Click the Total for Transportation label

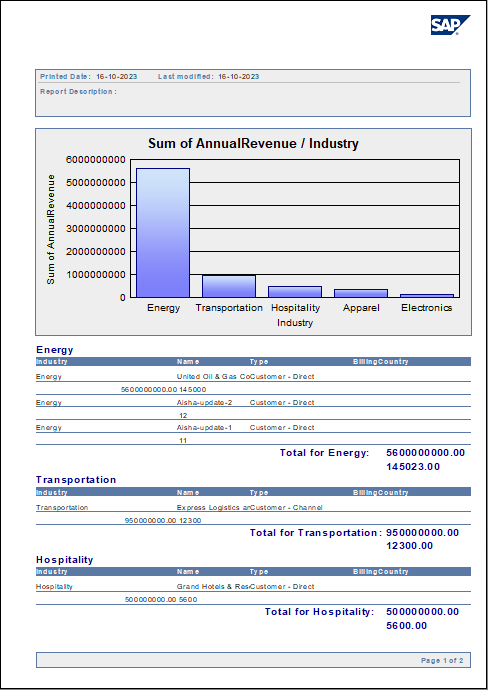[316, 533]
